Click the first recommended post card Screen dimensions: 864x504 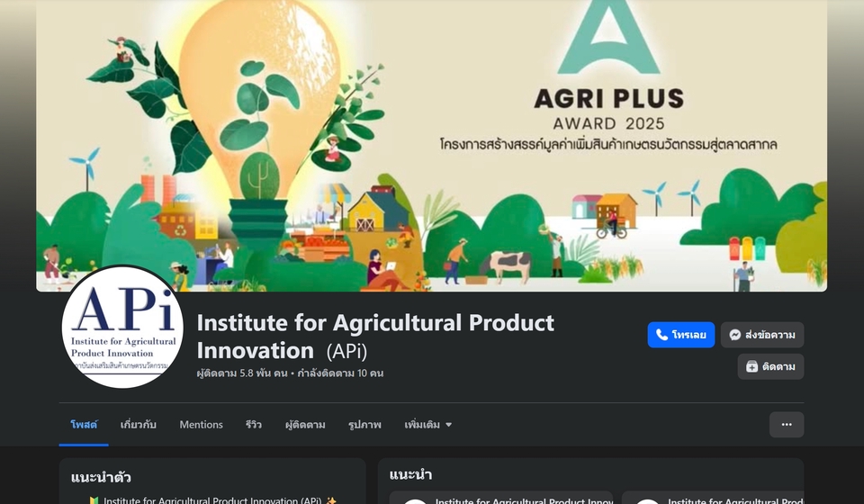click(501, 498)
